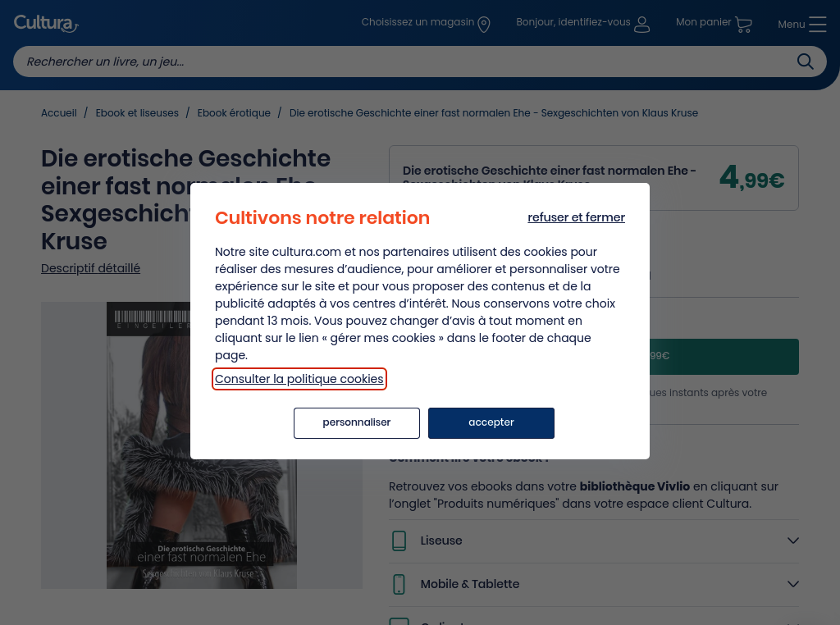Click the search magnifier icon
This screenshot has height=625, width=840.
pyautogui.click(x=805, y=62)
